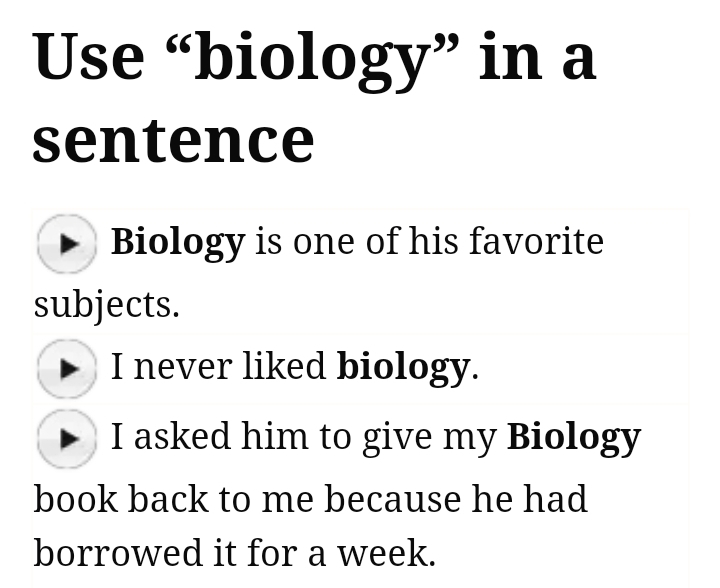720x588 pixels.
Task: Play audio for the "I asked him" sentence
Action: click(x=67, y=438)
